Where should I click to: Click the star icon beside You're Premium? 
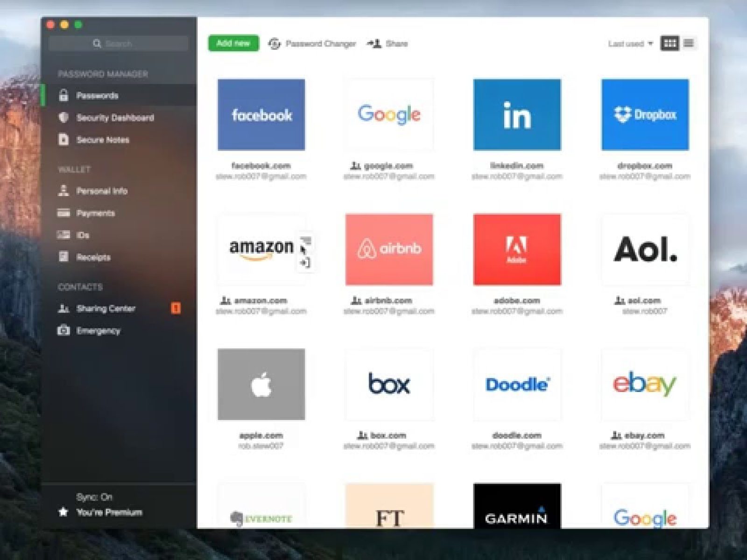63,512
